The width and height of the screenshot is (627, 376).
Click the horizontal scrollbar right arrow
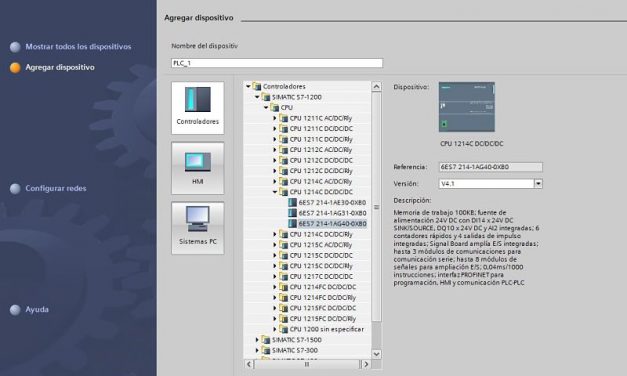[x=366, y=364]
